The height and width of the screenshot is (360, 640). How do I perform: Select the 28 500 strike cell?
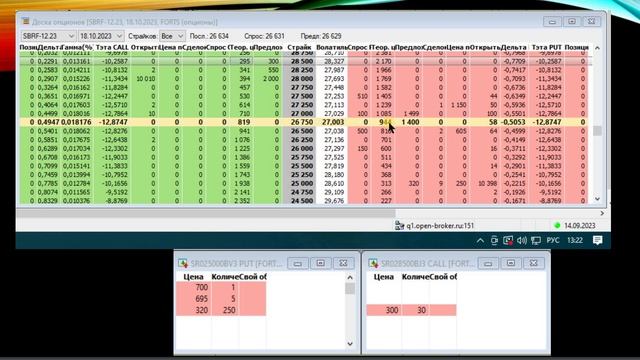pos(299,61)
